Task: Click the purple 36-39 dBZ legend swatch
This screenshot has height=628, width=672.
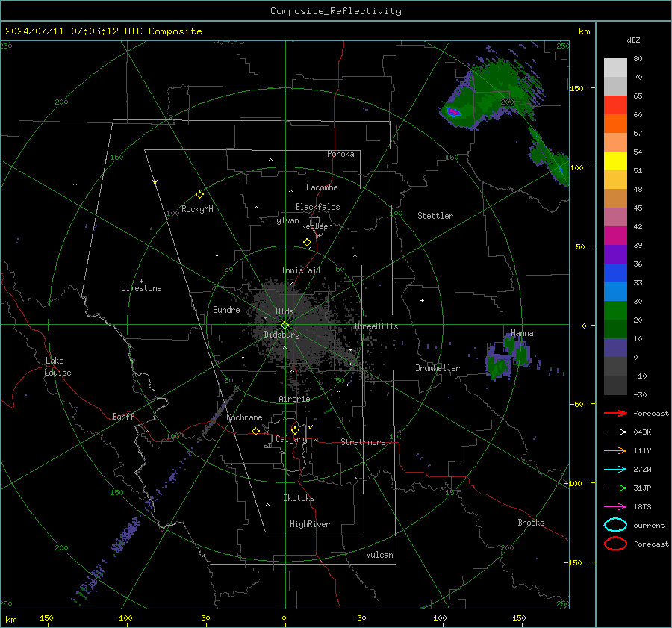Action: [x=615, y=255]
